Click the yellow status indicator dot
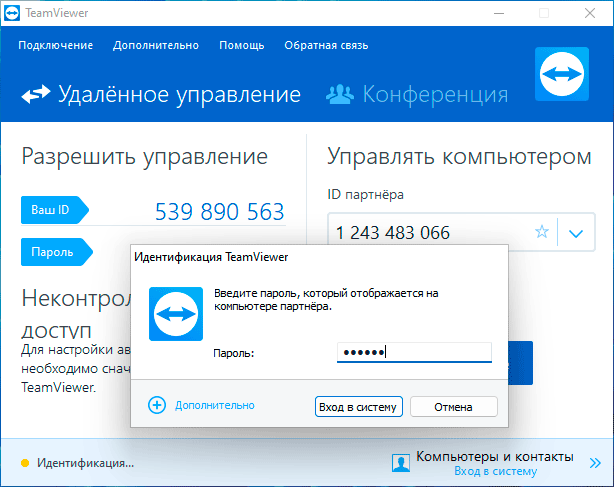 pyautogui.click(x=25, y=463)
